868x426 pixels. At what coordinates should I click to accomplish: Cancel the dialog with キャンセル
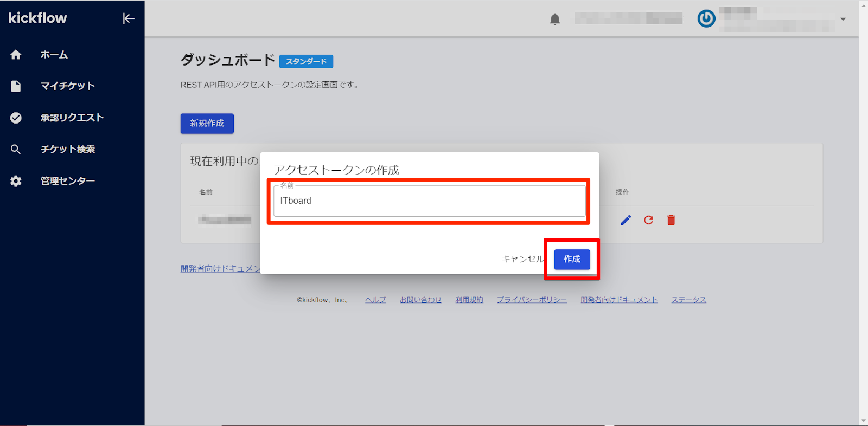[521, 259]
